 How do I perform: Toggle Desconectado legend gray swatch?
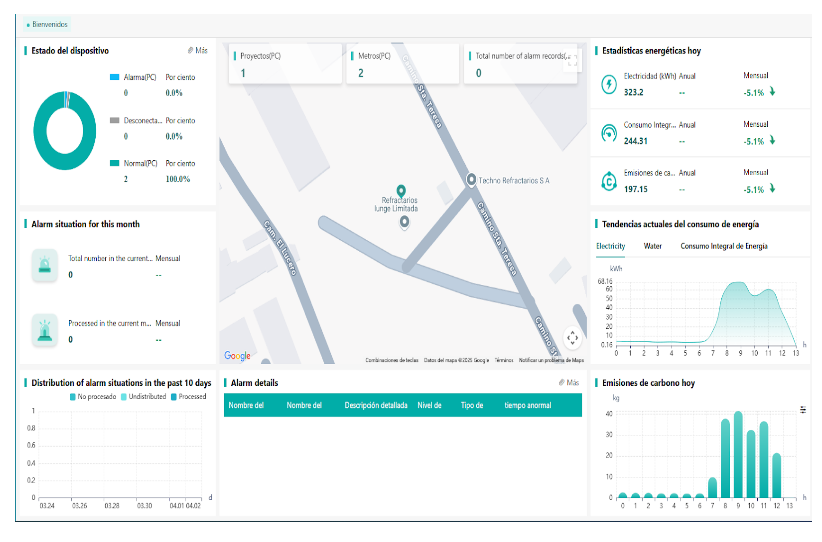click(x=114, y=120)
